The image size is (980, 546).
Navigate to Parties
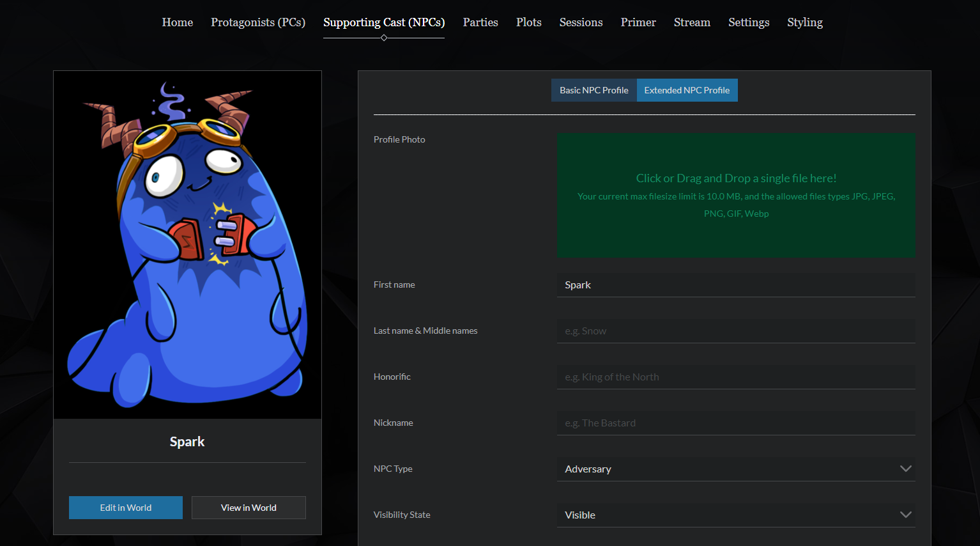[480, 22]
